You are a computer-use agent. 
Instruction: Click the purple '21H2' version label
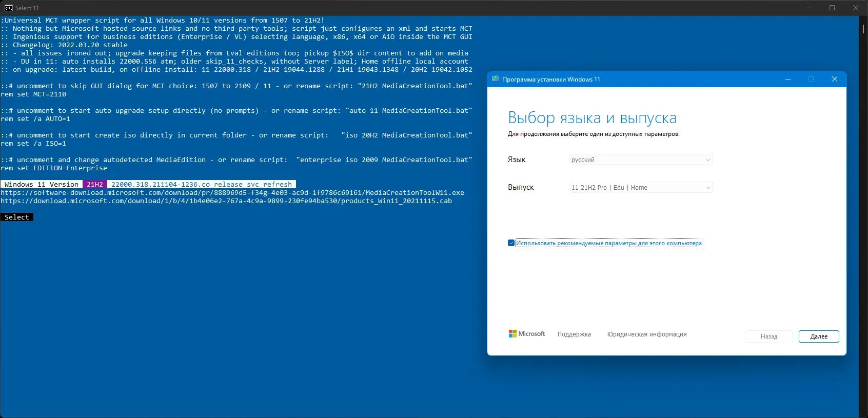pos(95,185)
